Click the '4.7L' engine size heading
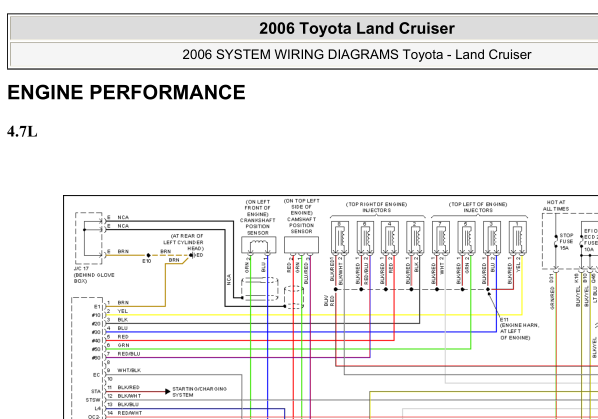Viewport: 598px width, 419px height. 22,132
